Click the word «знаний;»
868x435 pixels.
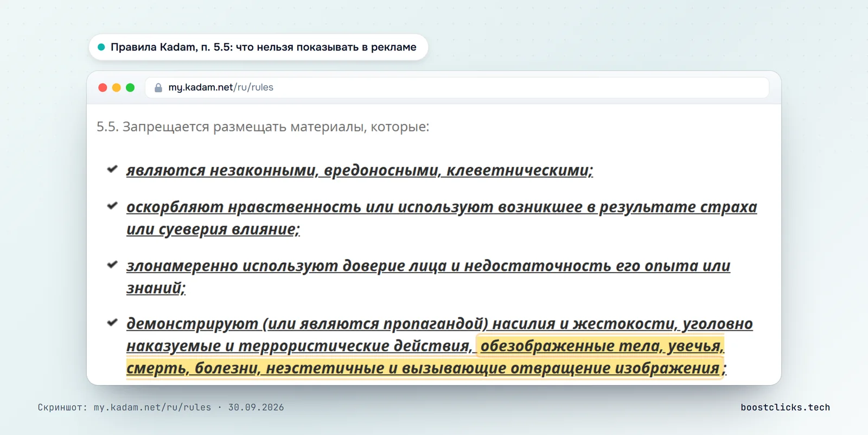156,288
